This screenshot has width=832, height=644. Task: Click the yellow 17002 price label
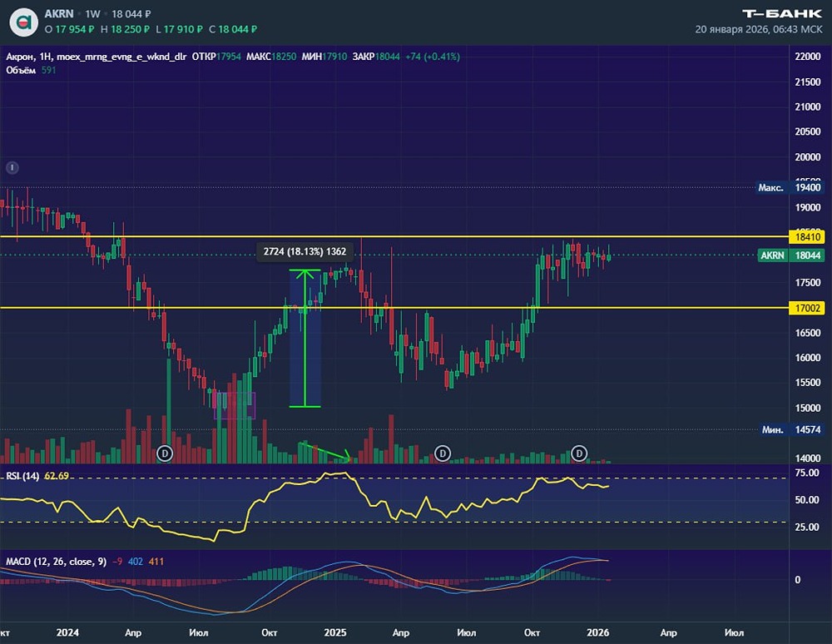808,308
